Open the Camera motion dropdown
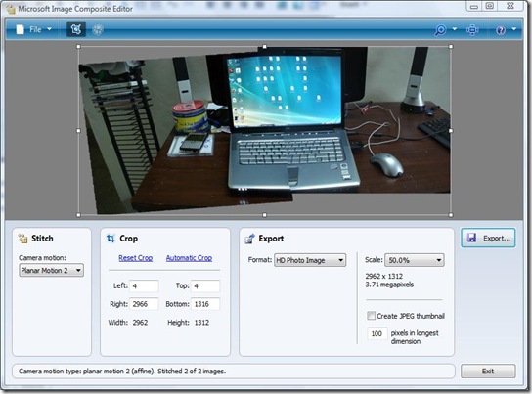Image resolution: width=532 pixels, height=394 pixels. [x=51, y=270]
